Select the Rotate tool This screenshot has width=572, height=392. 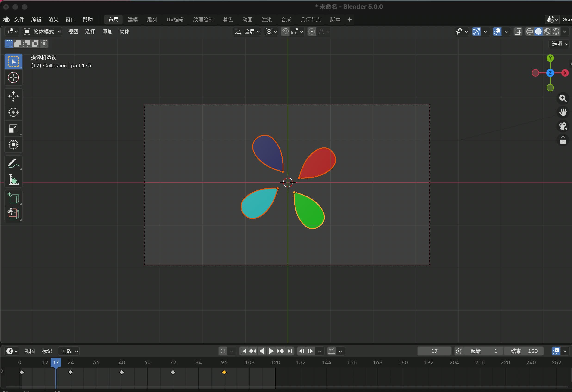point(13,112)
